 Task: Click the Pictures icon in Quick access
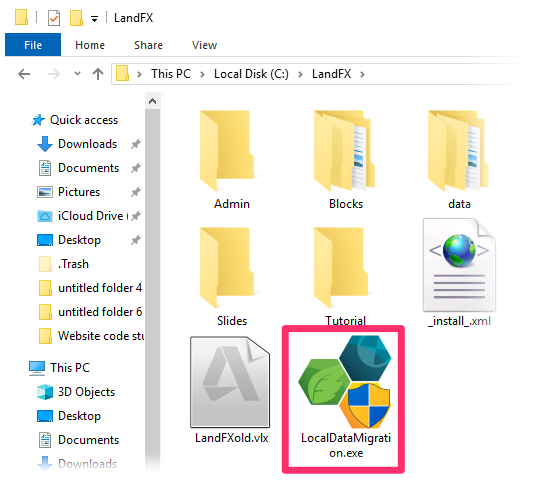(x=45, y=192)
